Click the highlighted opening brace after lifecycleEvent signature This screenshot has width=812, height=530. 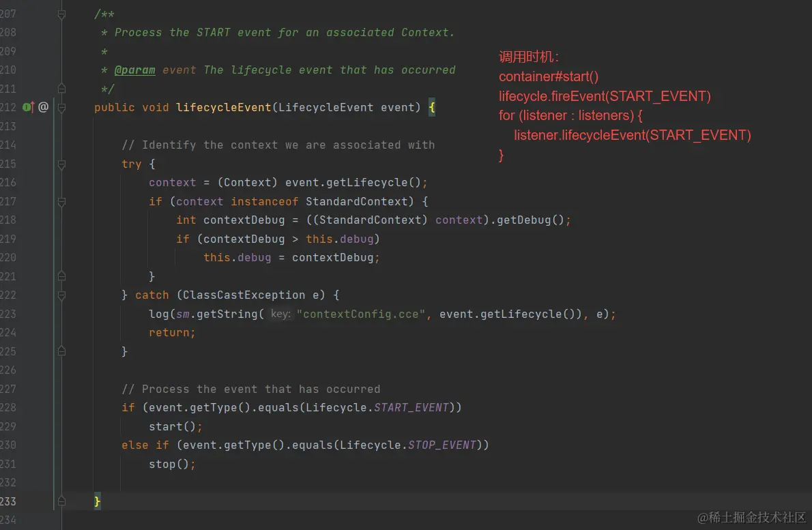[x=432, y=108]
